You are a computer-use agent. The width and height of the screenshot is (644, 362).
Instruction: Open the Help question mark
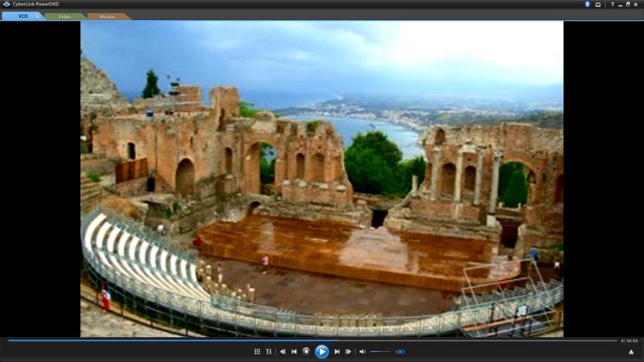point(612,5)
